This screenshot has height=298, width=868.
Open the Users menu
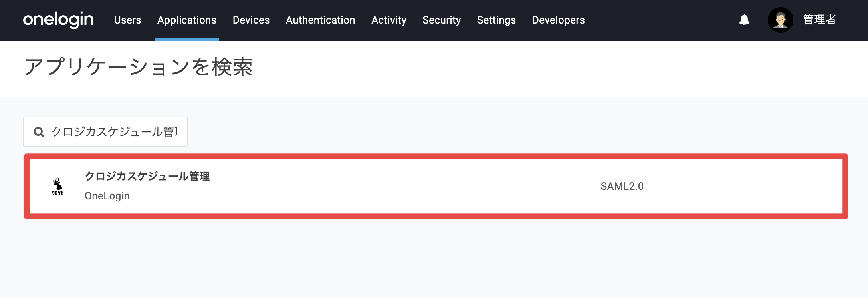[x=127, y=20]
